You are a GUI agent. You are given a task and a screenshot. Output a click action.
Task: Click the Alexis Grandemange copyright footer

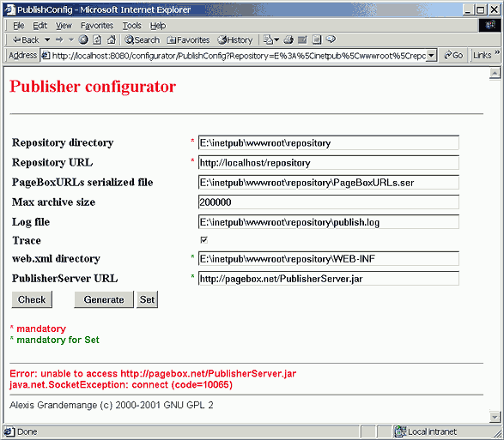(x=112, y=405)
